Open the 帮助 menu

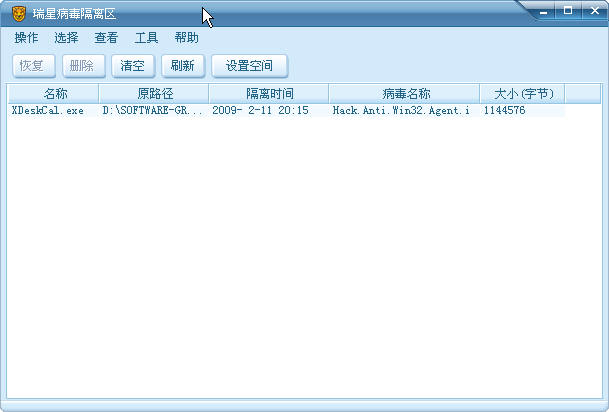(x=186, y=38)
